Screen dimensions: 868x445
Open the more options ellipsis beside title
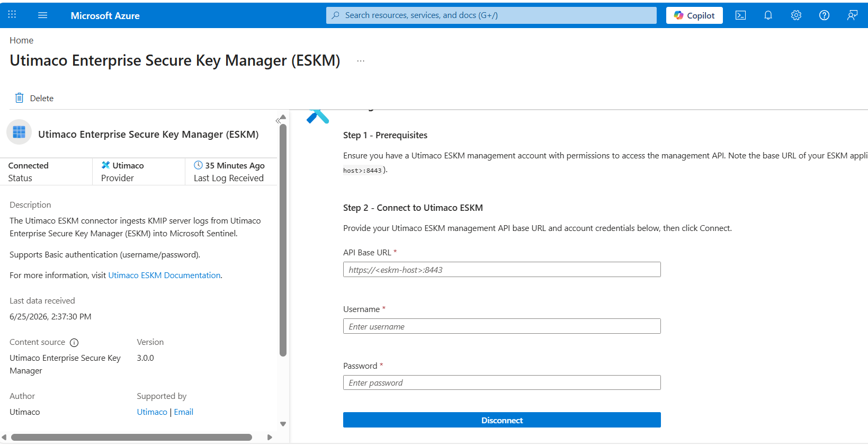[361, 61]
